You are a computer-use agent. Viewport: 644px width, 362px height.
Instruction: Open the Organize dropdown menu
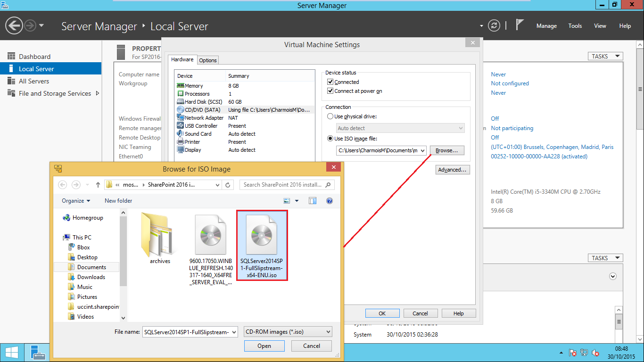(76, 201)
